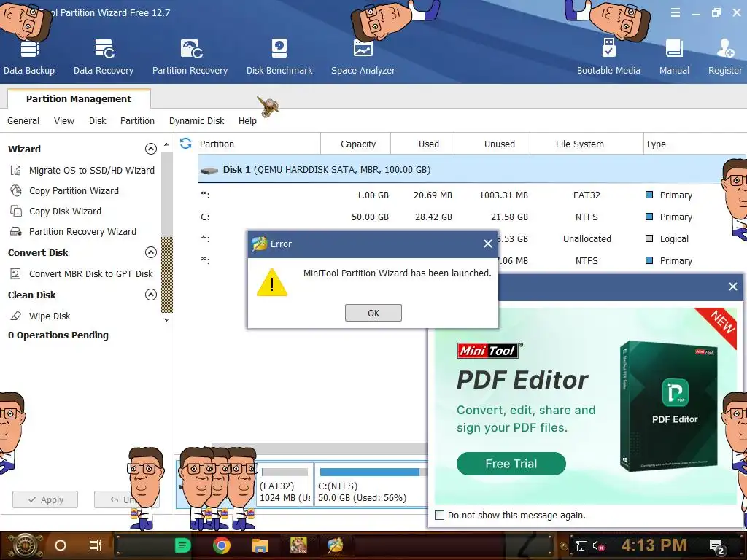Open the notification center icon
The height and width of the screenshot is (560, 747).
717,546
